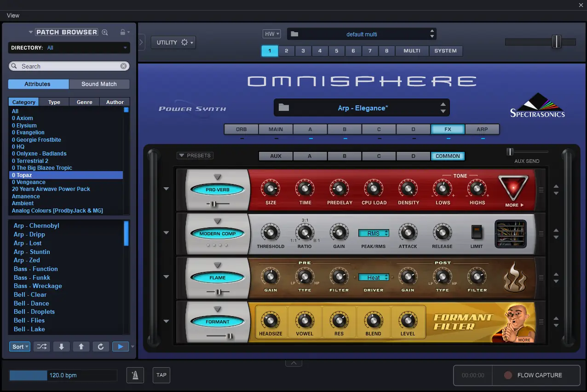
Task: Open the DIRECTORY dropdown
Action: 69,48
